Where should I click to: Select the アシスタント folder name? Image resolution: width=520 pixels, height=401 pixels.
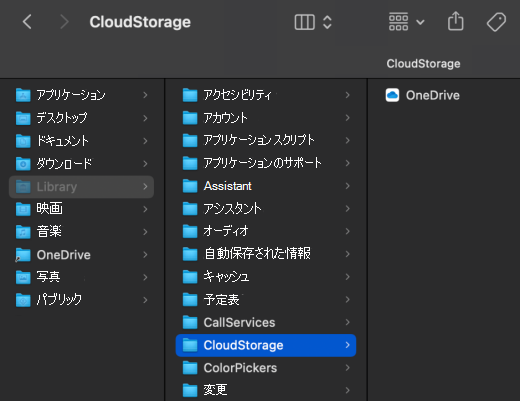(x=232, y=209)
